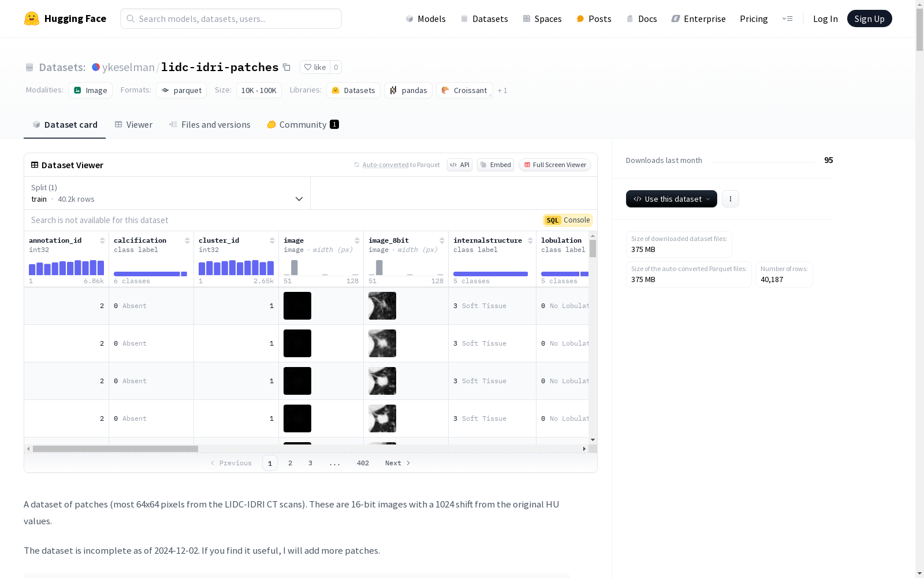Click the Hugging Face logo icon
924x578 pixels.
32,18
